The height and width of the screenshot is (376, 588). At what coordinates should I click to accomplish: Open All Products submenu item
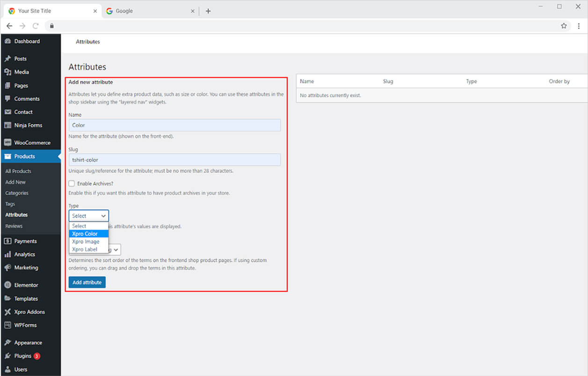pos(18,171)
